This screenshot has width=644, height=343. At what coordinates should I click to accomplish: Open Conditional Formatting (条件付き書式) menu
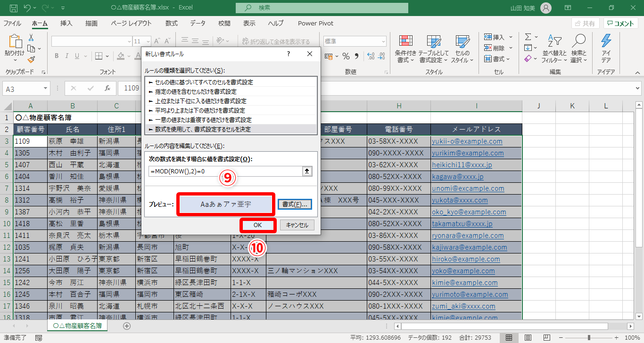pyautogui.click(x=405, y=49)
